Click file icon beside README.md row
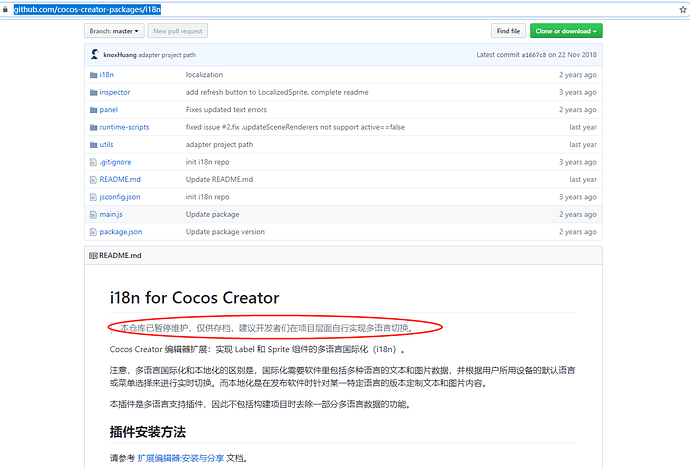 tap(93, 180)
